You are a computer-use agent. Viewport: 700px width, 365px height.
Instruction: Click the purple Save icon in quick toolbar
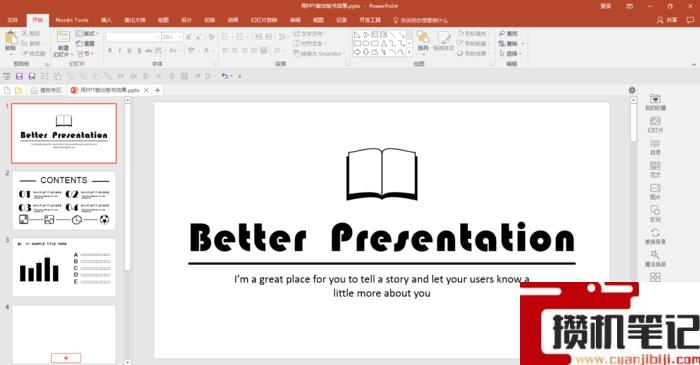point(19,76)
